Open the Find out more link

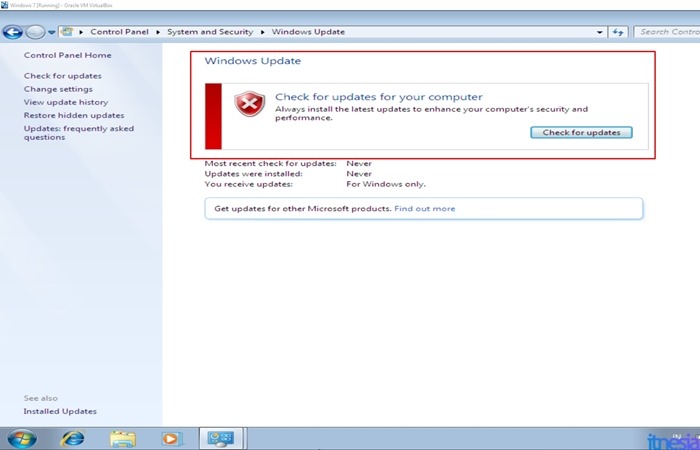(x=424, y=209)
